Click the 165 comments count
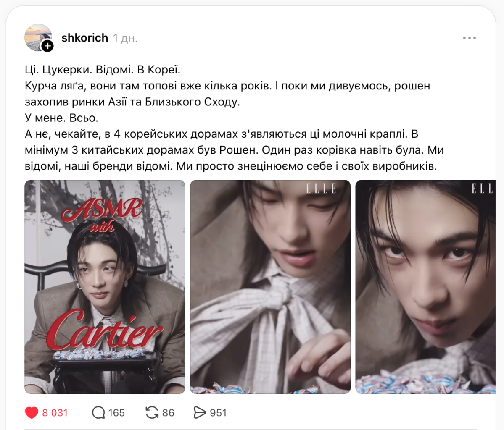Viewport: 504px width, 430px height. point(116,413)
